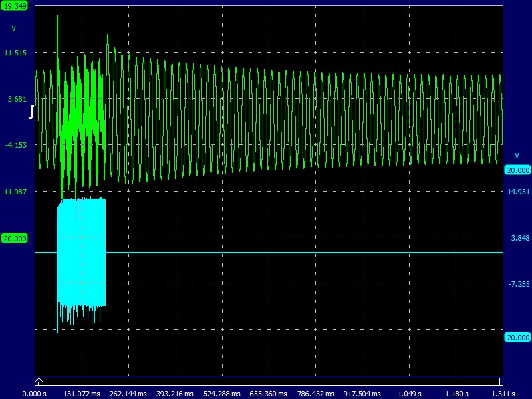
Task: Click the 786.432 ms time label
Action: tap(315, 394)
